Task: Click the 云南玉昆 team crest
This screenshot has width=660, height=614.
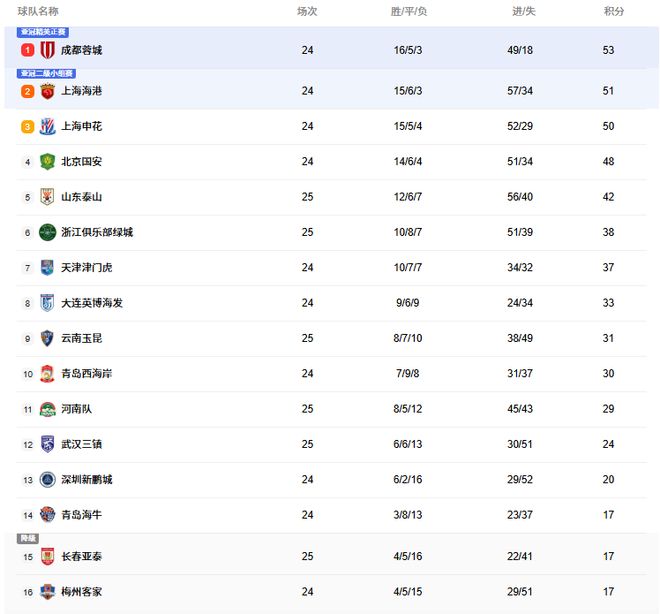Action: 47,338
